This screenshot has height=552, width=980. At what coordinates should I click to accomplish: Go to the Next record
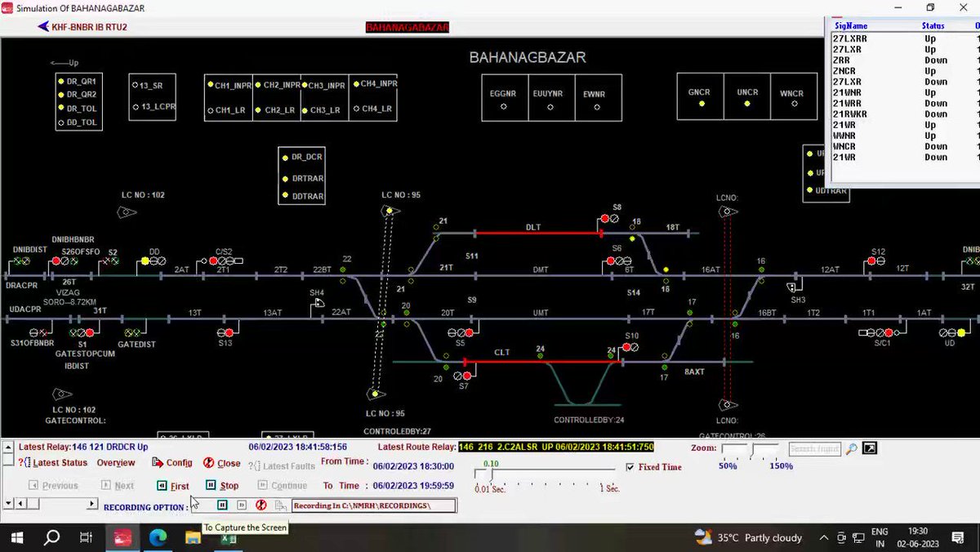point(118,486)
